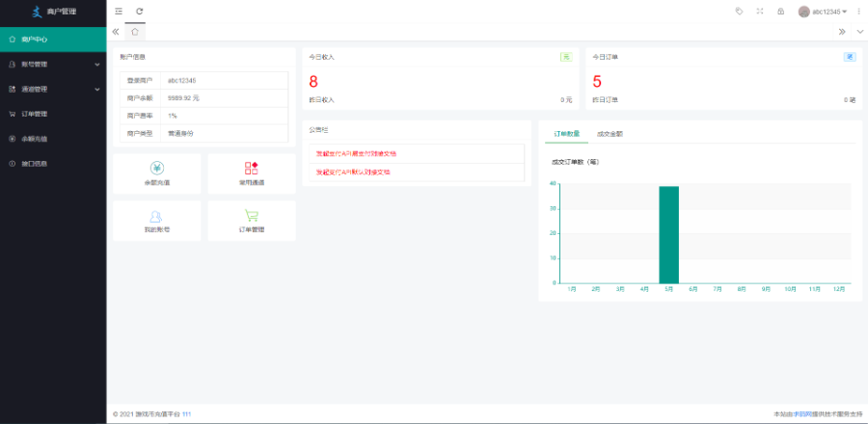The image size is (868, 424).
Task: Open 余额充值 shortcut with yen icon
Action: point(156,173)
